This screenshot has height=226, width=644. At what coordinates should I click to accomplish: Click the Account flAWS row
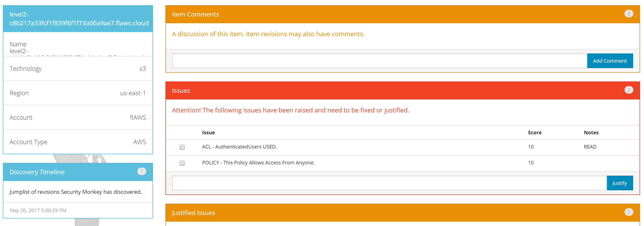point(78,117)
